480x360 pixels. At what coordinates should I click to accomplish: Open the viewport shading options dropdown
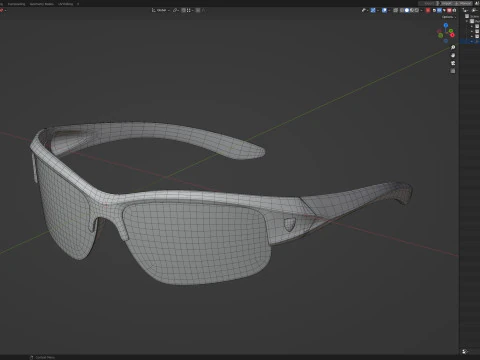[422, 10]
